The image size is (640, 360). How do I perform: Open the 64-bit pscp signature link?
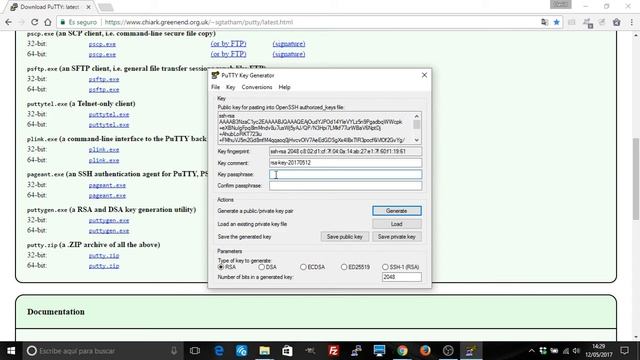click(289, 54)
